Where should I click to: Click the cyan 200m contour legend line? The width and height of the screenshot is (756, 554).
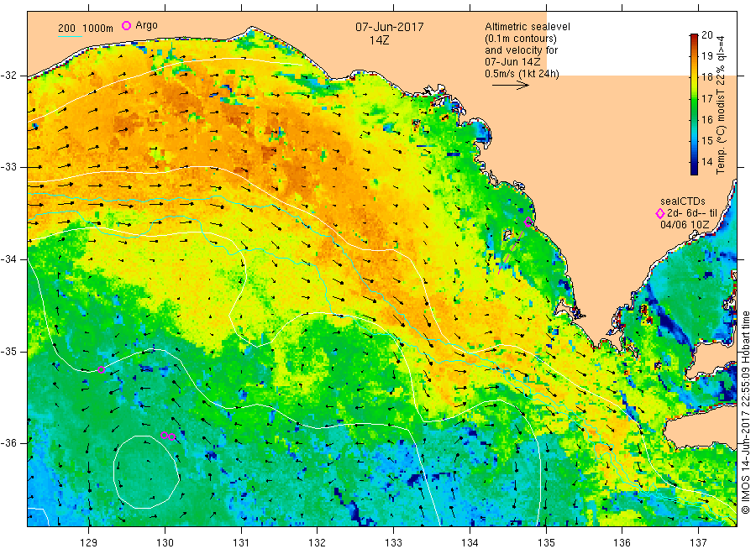coord(71,35)
